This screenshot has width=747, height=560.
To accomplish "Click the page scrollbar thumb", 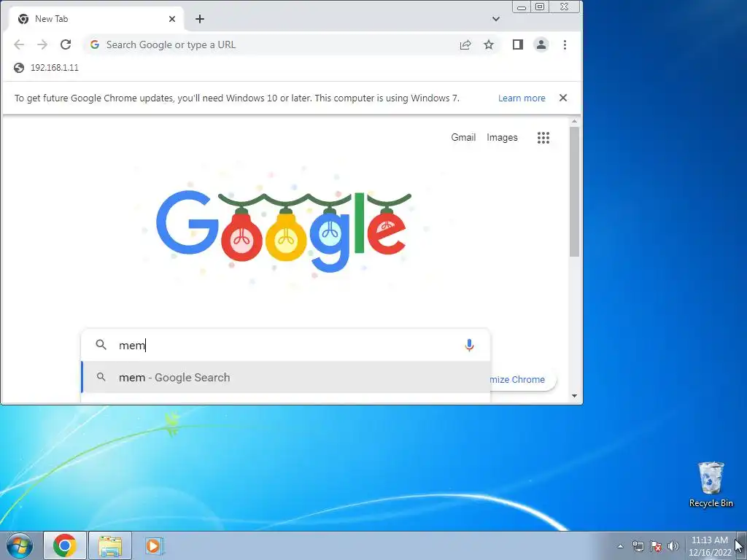I will (575, 192).
